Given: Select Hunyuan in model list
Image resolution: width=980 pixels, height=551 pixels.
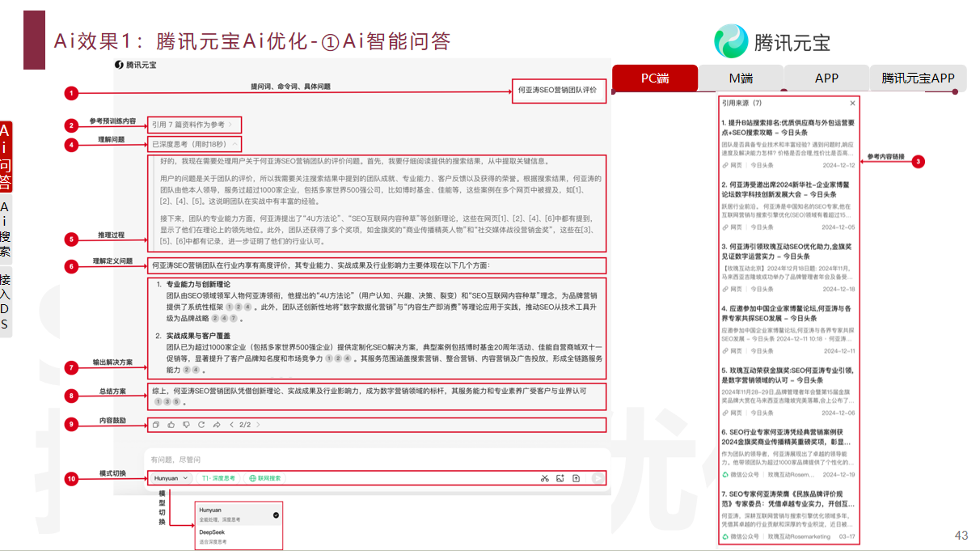Looking at the screenshot, I should click(239, 515).
